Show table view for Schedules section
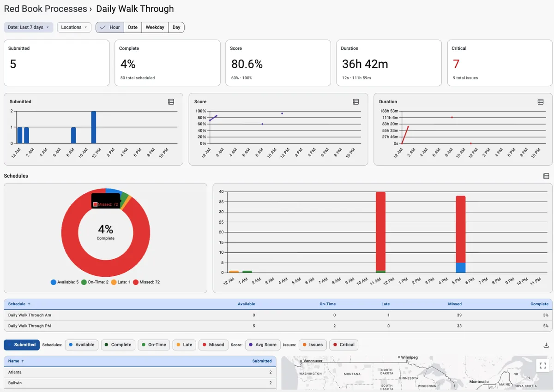This screenshot has width=554, height=392. (x=546, y=176)
